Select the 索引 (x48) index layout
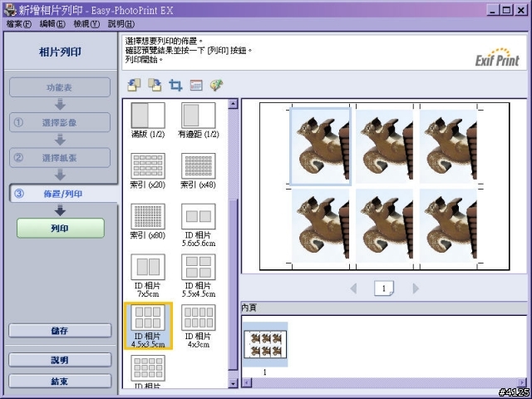Screen dimensions: 532x399 199,171
